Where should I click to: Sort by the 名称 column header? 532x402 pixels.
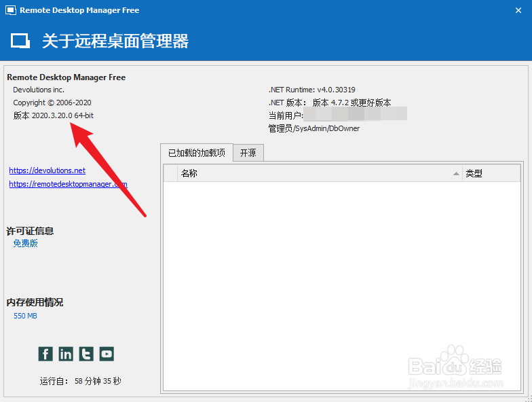320,173
